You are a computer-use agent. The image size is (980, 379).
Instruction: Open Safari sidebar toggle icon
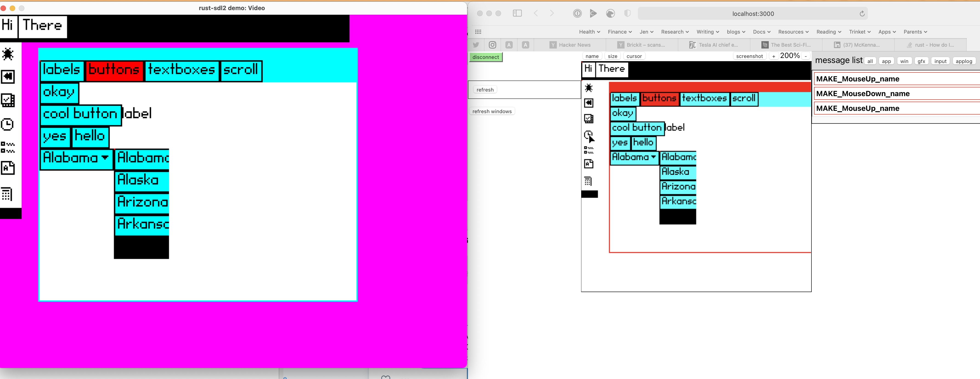pyautogui.click(x=517, y=13)
